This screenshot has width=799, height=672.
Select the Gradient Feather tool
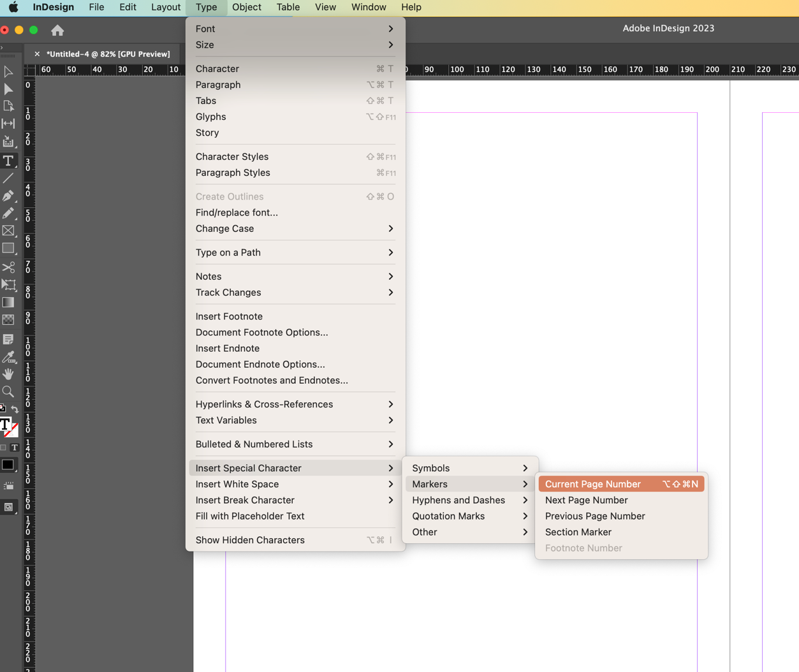[8, 319]
